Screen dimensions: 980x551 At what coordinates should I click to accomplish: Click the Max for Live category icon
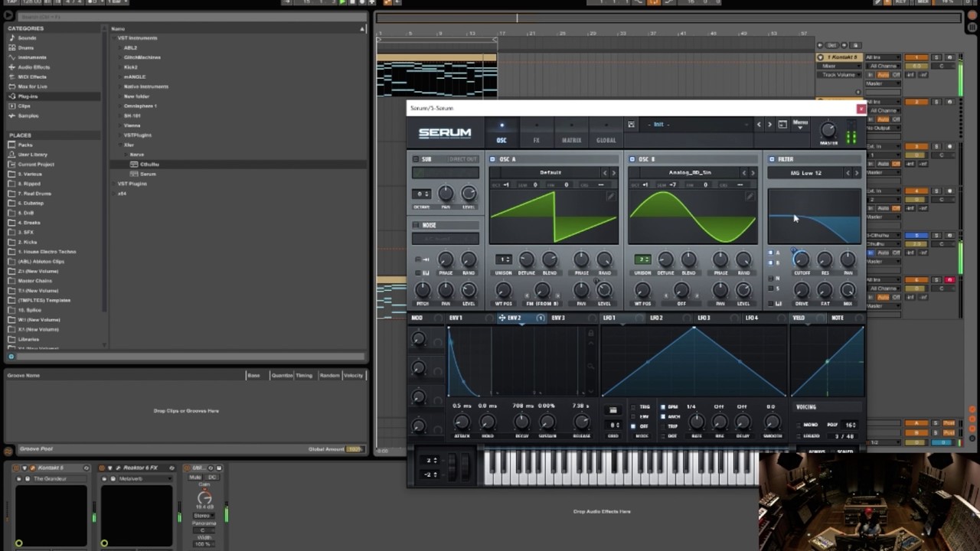coord(11,86)
